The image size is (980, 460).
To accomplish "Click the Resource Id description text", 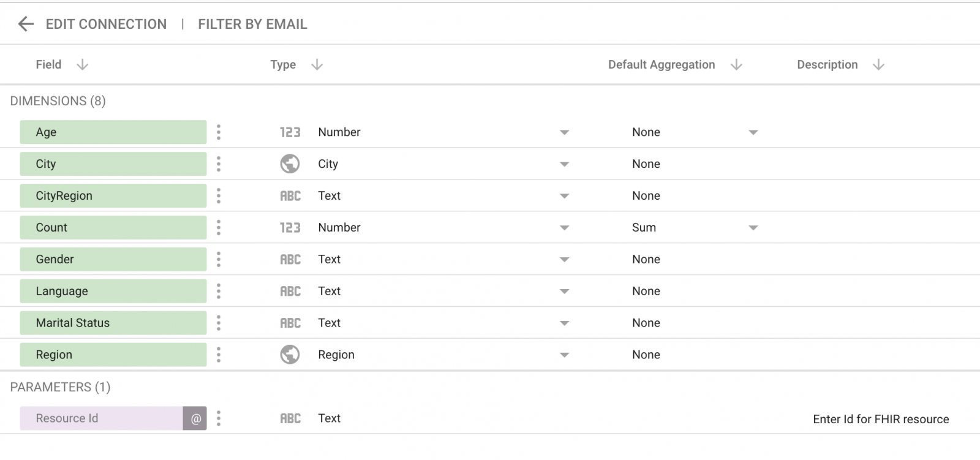I will coord(880,420).
